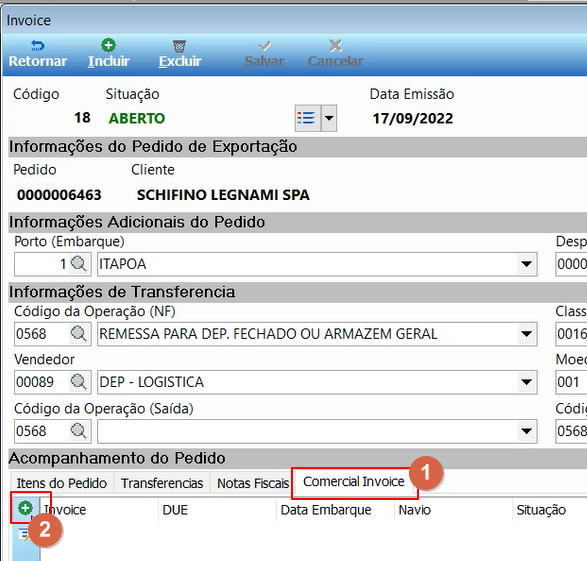This screenshot has height=561, width=587.
Task: Switch to Notas Fiscais tab
Action: coord(253,483)
